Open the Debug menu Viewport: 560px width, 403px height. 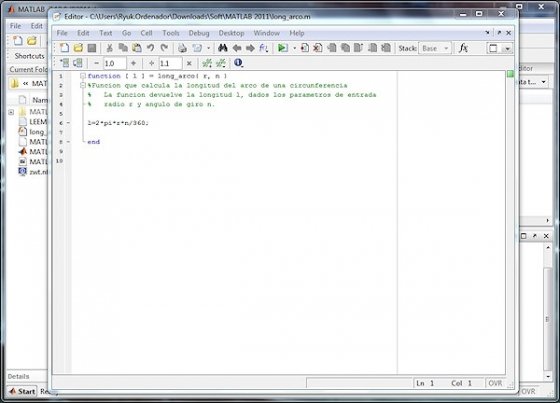click(x=199, y=33)
